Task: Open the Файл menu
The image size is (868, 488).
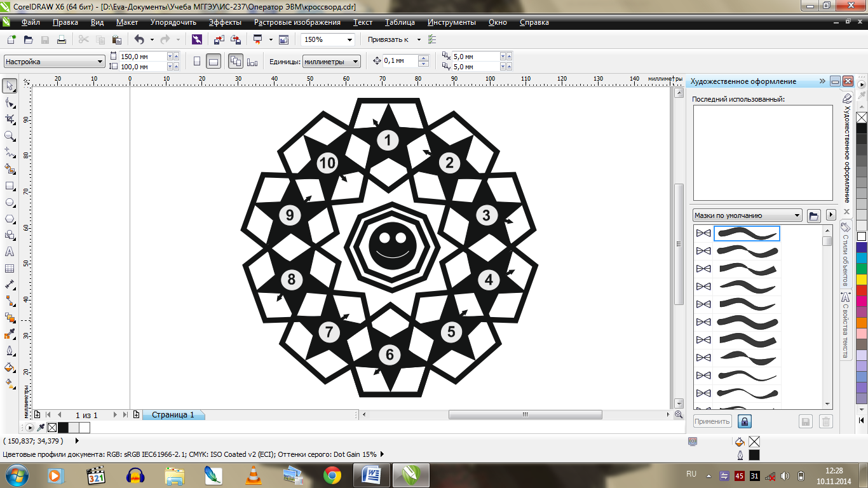Action: [31, 22]
